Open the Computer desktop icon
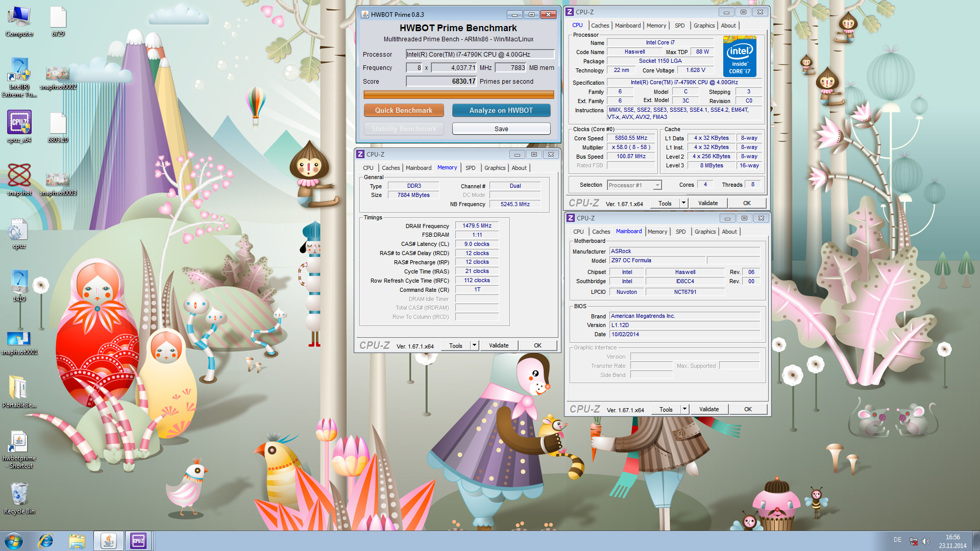Image resolution: width=980 pixels, height=551 pixels. tap(19, 21)
